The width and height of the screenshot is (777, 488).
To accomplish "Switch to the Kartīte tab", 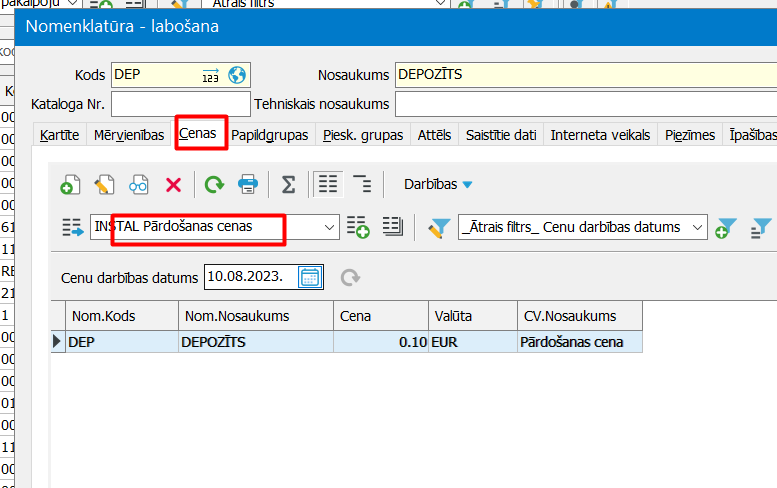I will point(59,135).
